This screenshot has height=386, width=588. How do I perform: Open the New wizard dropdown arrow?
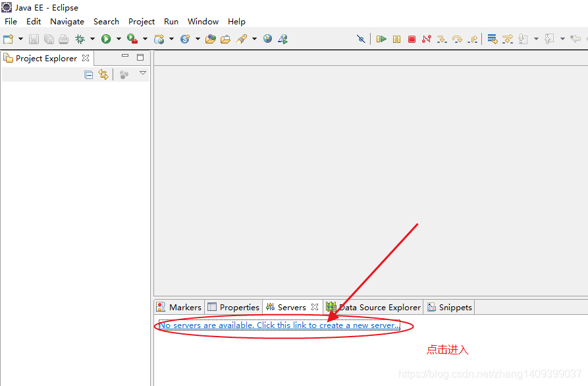pos(20,39)
